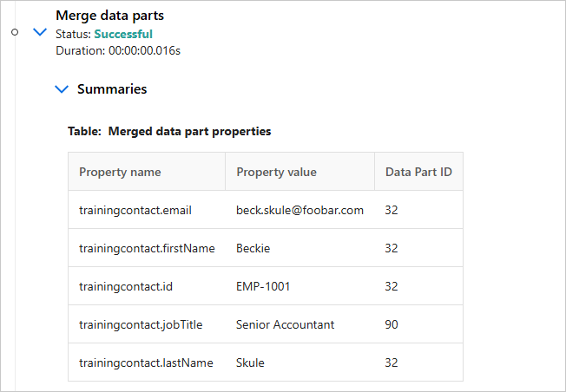Screen dimensions: 566x392
Task: Collapse the Summaries section chevron
Action: click(62, 89)
